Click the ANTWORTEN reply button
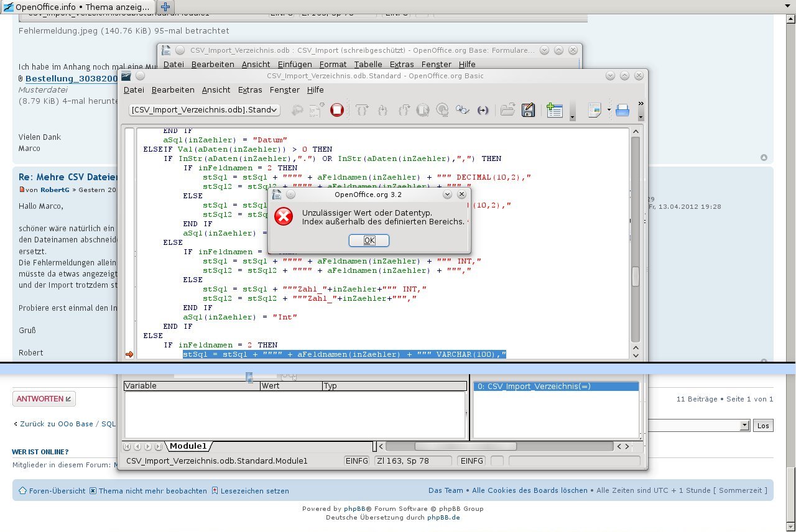Image resolution: width=796 pixels, height=532 pixels. tap(44, 399)
